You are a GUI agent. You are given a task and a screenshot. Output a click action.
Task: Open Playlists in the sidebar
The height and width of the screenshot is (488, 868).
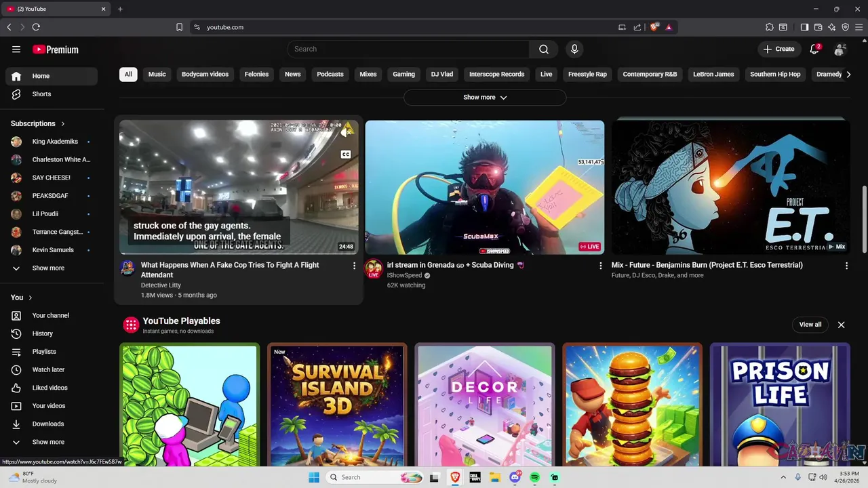pyautogui.click(x=52, y=352)
